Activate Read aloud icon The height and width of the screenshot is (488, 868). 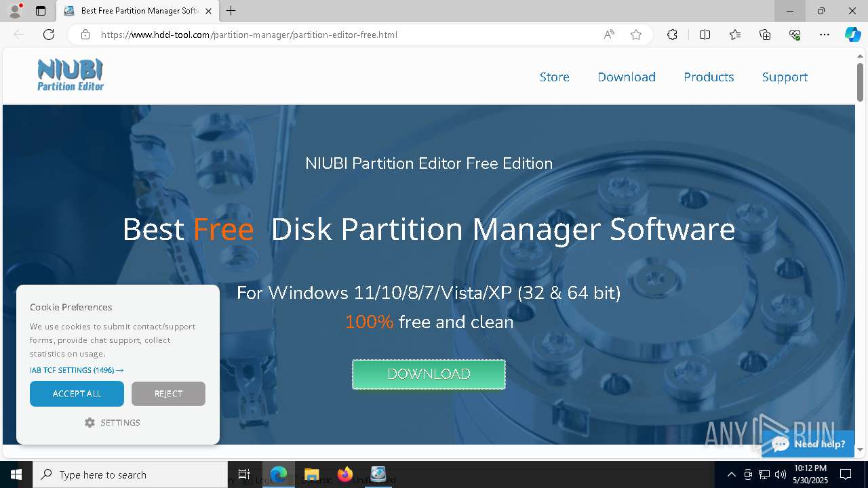coord(609,35)
